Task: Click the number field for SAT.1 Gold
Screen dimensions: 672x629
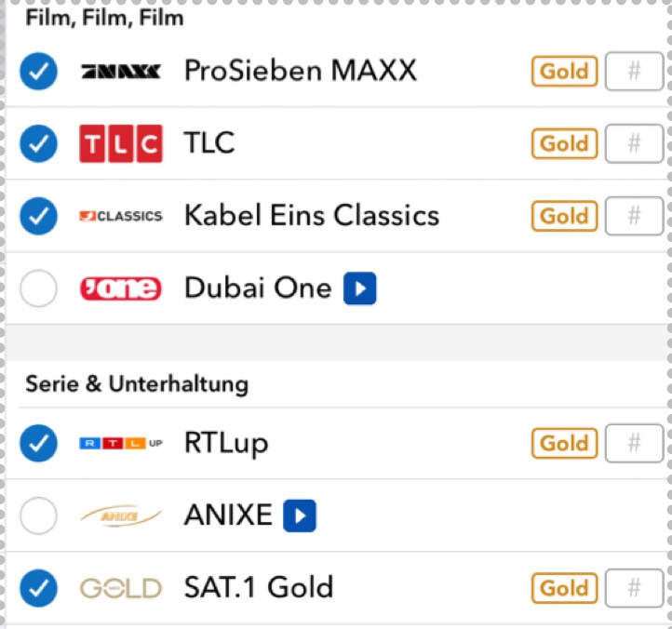Action: tap(634, 588)
